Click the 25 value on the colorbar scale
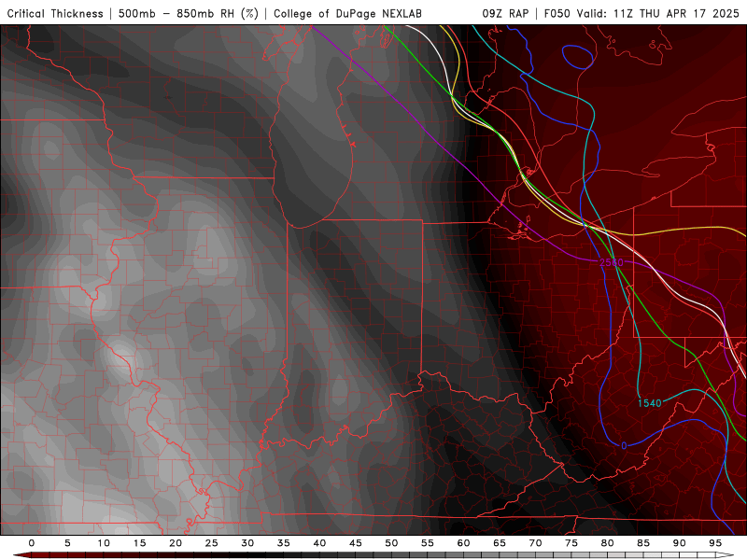The image size is (747, 560). (212, 543)
